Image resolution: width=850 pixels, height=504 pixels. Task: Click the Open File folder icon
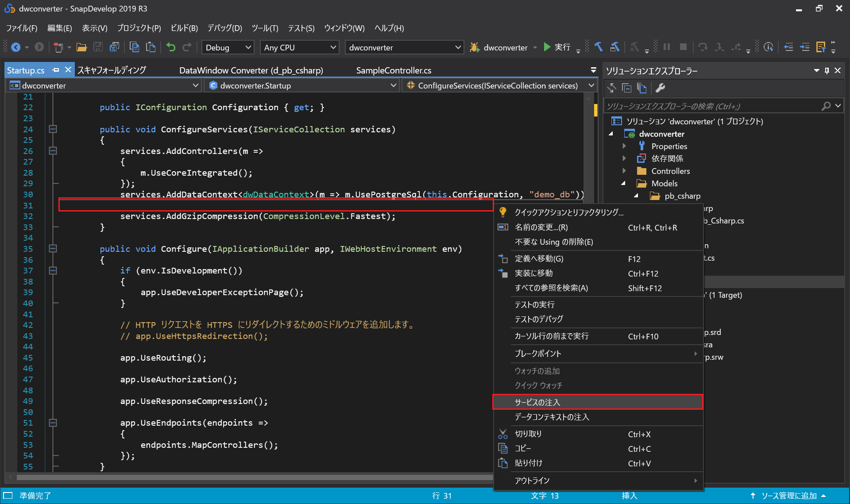pos(81,47)
